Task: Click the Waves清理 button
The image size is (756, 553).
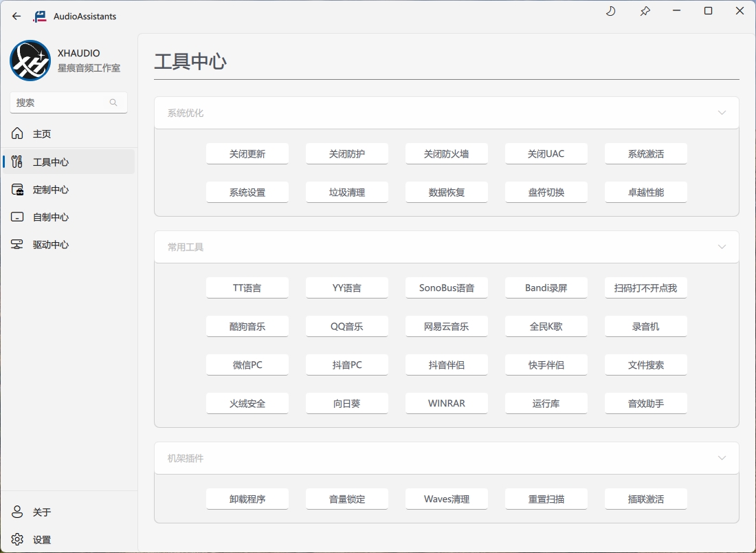Action: tap(446, 499)
